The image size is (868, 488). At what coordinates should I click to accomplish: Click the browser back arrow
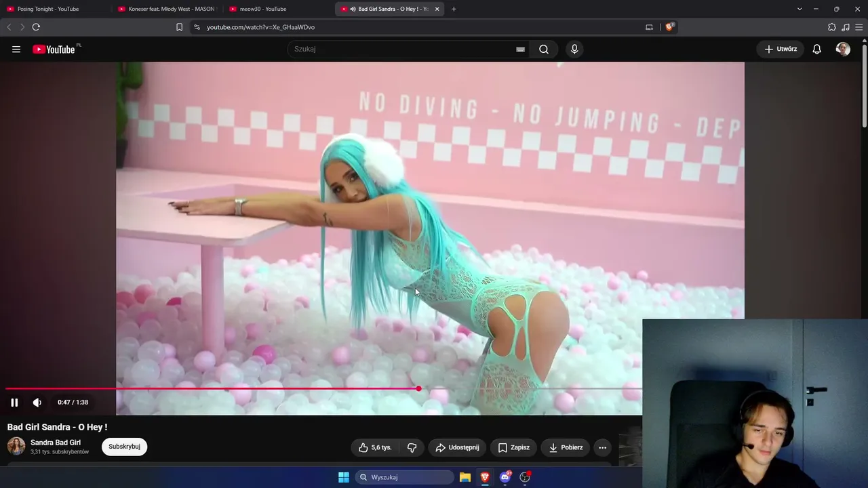tap(9, 27)
